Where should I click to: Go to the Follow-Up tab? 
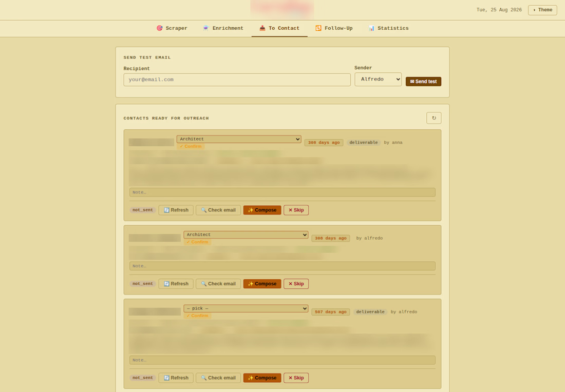coord(334,28)
